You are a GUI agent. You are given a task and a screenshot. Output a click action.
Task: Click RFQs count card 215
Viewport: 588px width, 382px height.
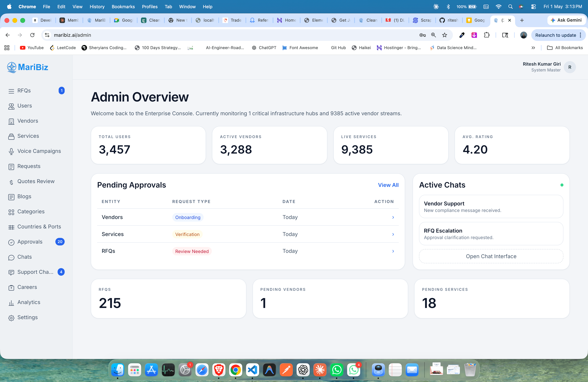click(x=168, y=299)
